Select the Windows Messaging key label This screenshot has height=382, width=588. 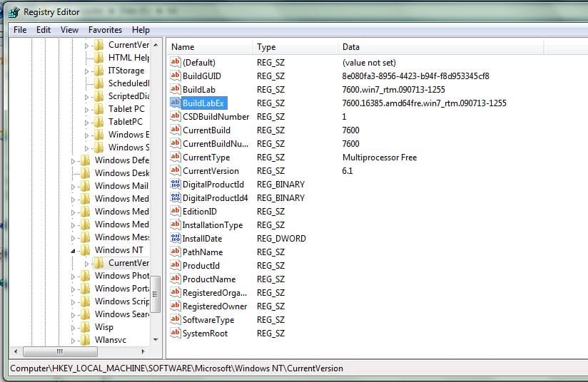point(121,237)
